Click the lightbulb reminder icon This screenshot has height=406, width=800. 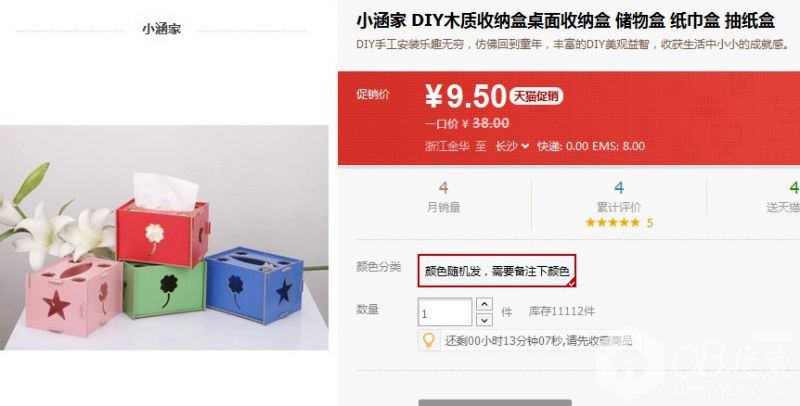point(429,340)
